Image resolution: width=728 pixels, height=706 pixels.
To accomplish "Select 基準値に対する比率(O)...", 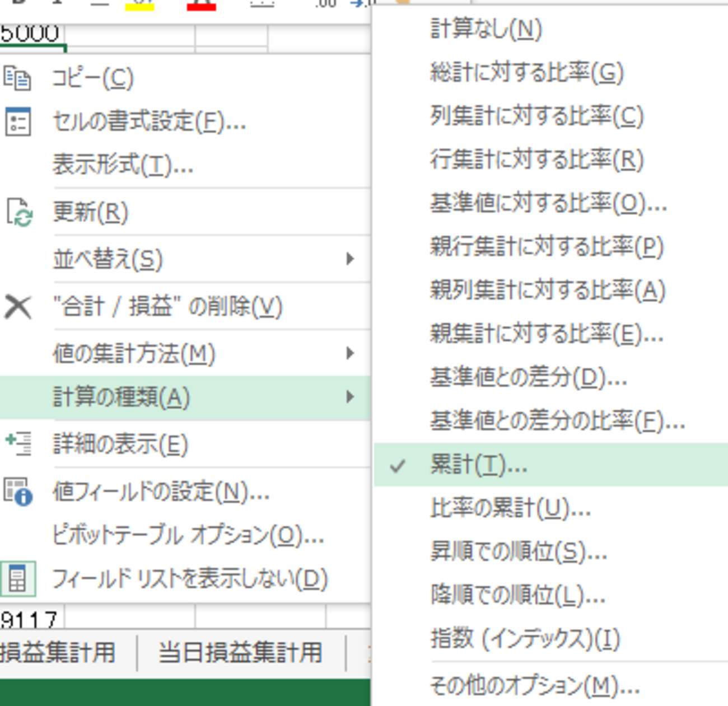I will (551, 203).
